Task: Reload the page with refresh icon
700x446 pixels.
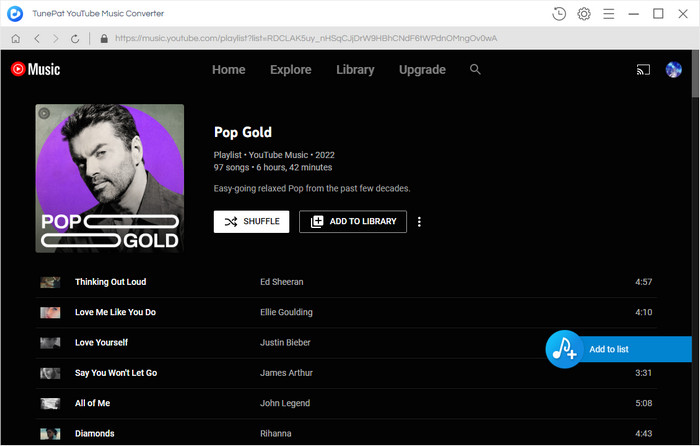Action: point(75,39)
